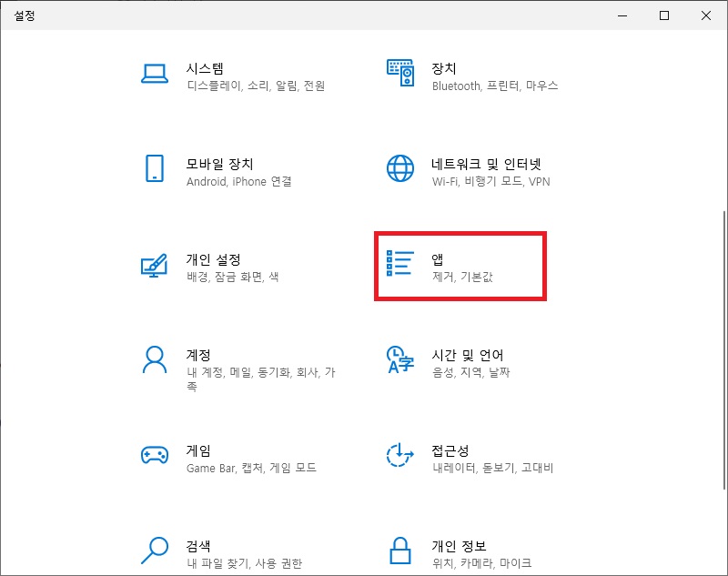This screenshot has height=576, width=728.
Task: Select 게임 category title
Action: (198, 450)
